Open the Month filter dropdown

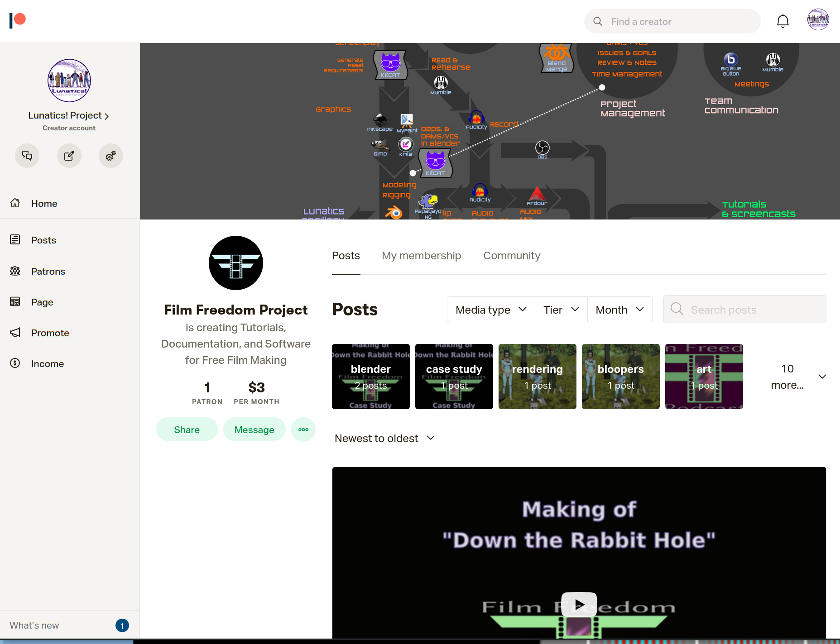point(619,310)
